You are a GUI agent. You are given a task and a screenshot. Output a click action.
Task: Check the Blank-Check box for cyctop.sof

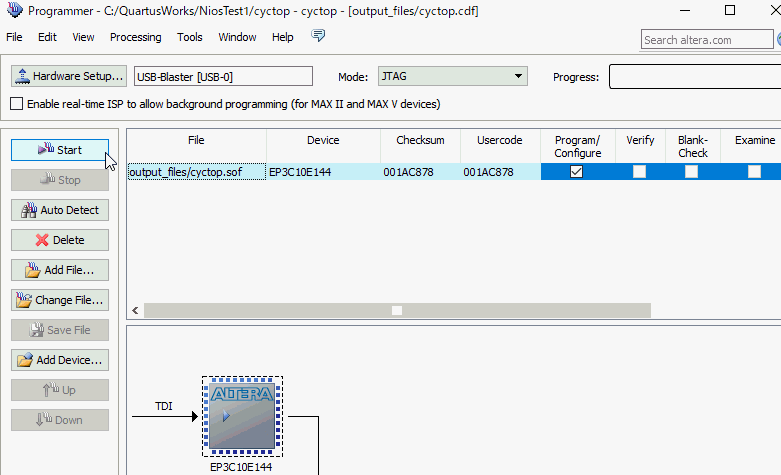pos(691,172)
